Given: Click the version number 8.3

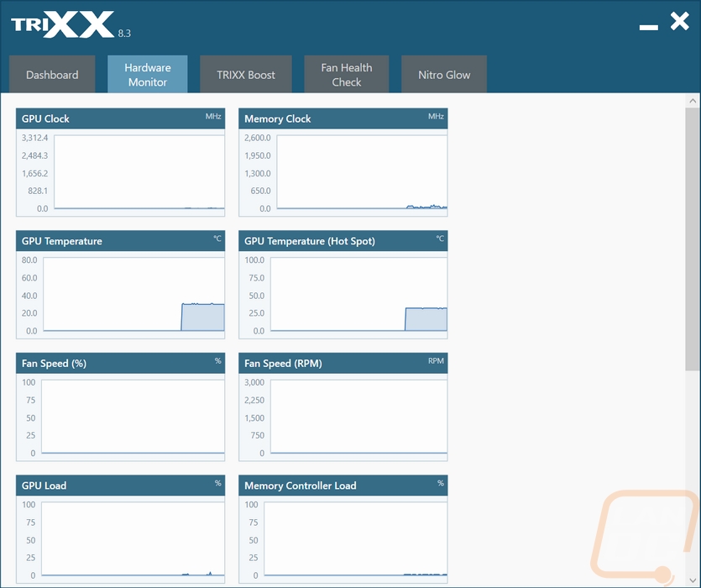Looking at the screenshot, I should (x=124, y=34).
